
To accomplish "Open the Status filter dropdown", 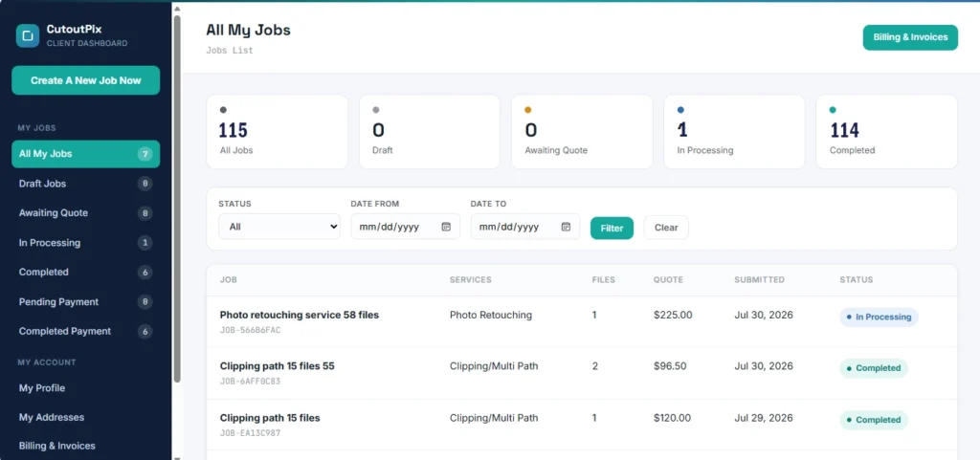I will [x=279, y=227].
